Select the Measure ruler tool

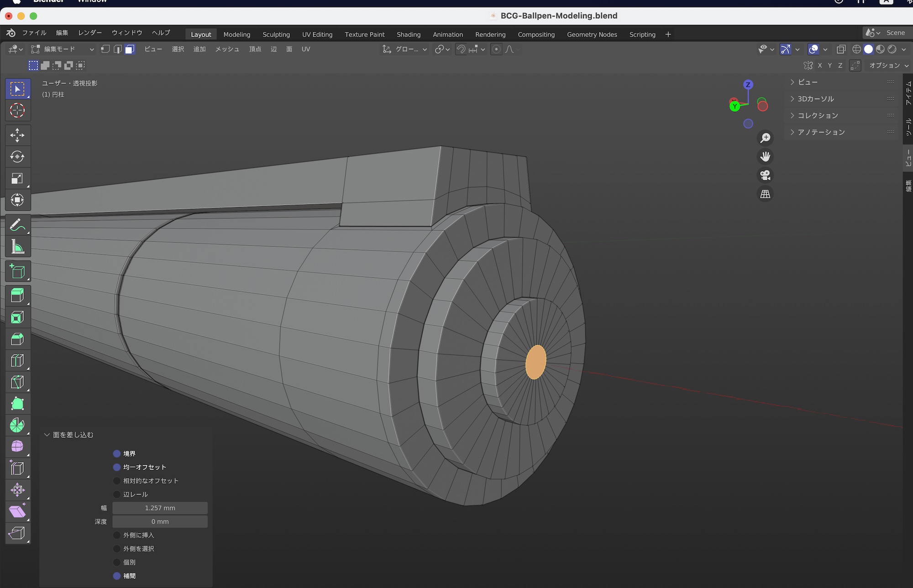[x=17, y=247]
